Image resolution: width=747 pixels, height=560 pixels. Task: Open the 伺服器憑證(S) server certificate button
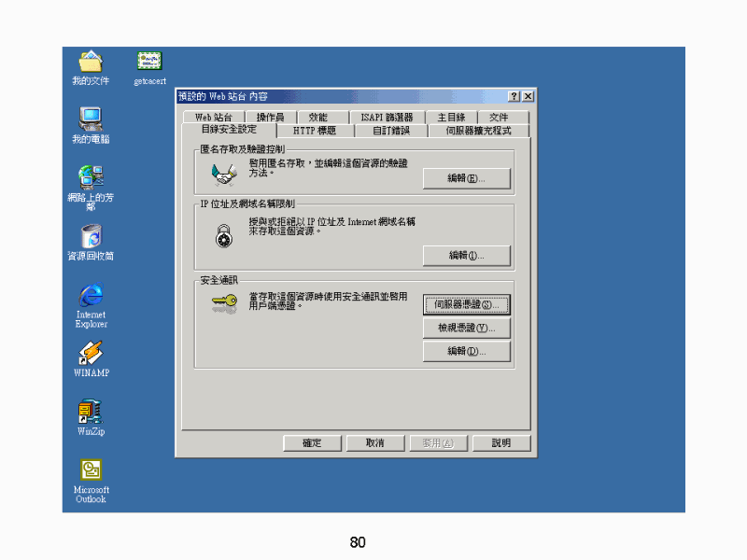tap(466, 305)
